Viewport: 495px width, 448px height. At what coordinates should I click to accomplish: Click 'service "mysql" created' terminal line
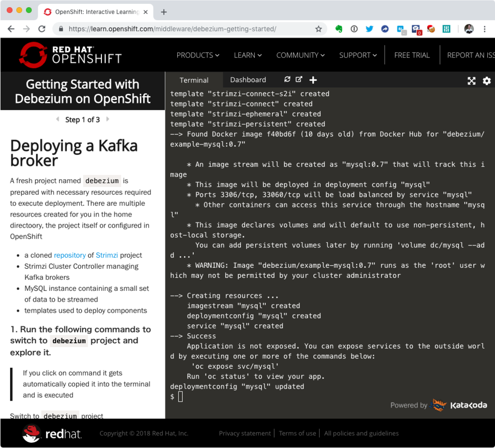(235, 326)
